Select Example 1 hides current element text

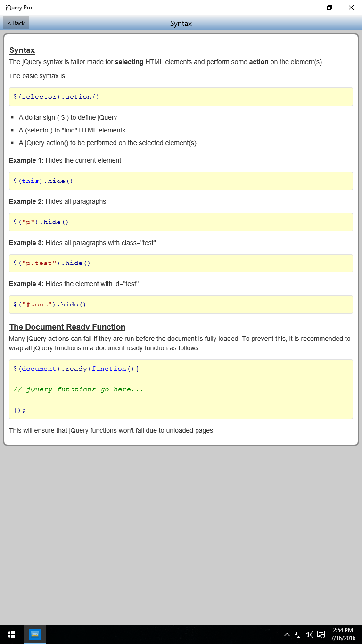[65, 160]
